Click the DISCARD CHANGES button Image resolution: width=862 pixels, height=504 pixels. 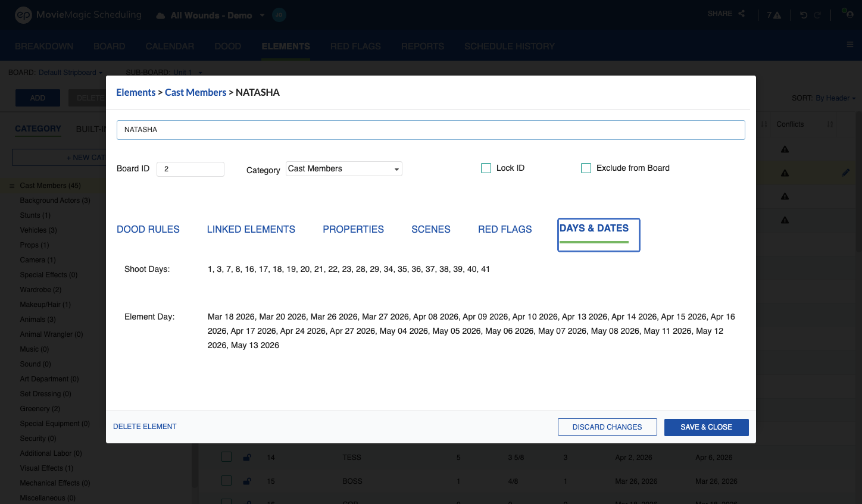[x=607, y=427]
